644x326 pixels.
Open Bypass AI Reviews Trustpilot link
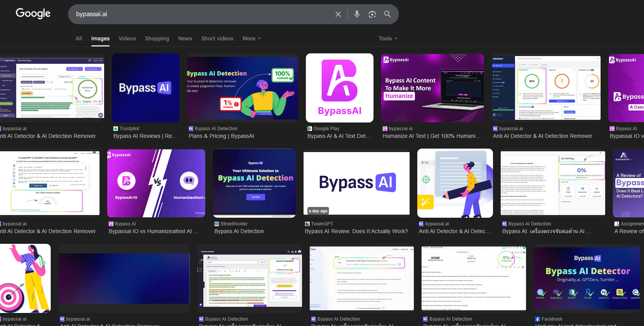click(x=145, y=136)
